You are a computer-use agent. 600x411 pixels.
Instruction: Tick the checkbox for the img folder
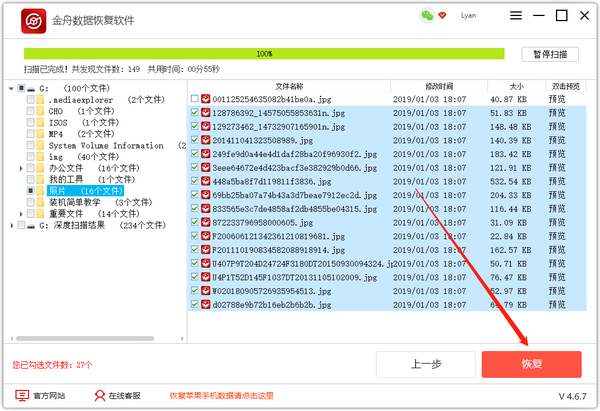pyautogui.click(x=31, y=157)
